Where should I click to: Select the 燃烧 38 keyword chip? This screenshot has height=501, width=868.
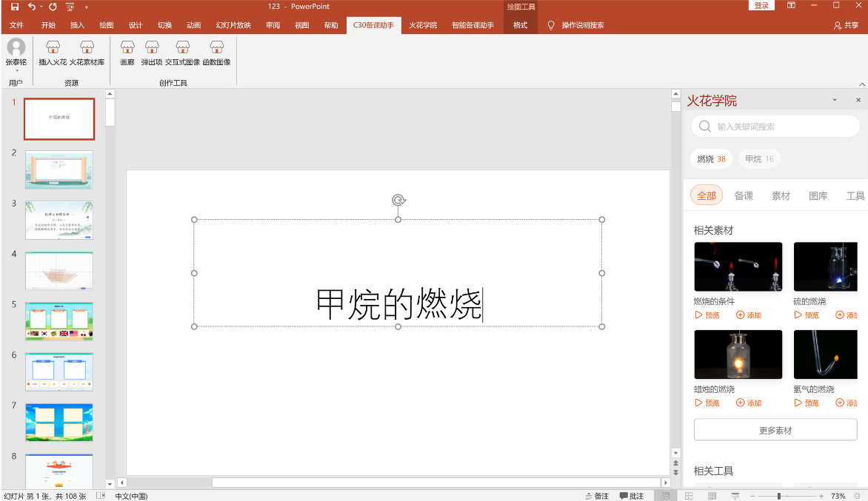click(x=711, y=159)
